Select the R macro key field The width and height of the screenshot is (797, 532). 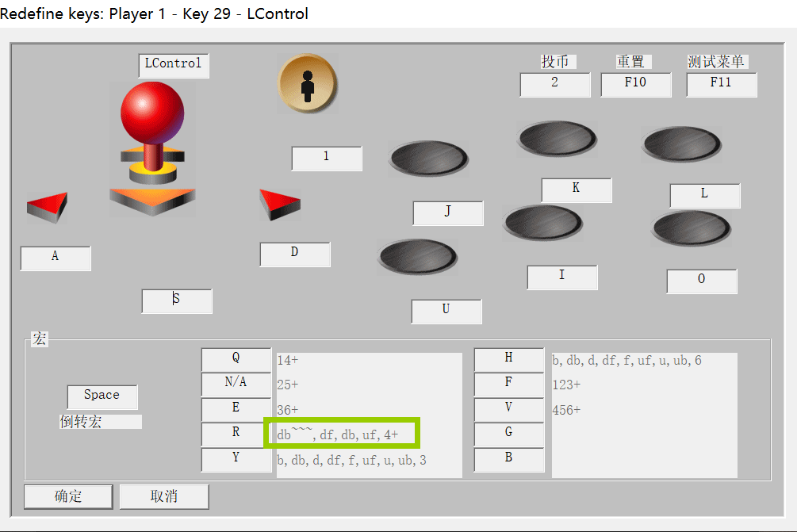point(236,434)
